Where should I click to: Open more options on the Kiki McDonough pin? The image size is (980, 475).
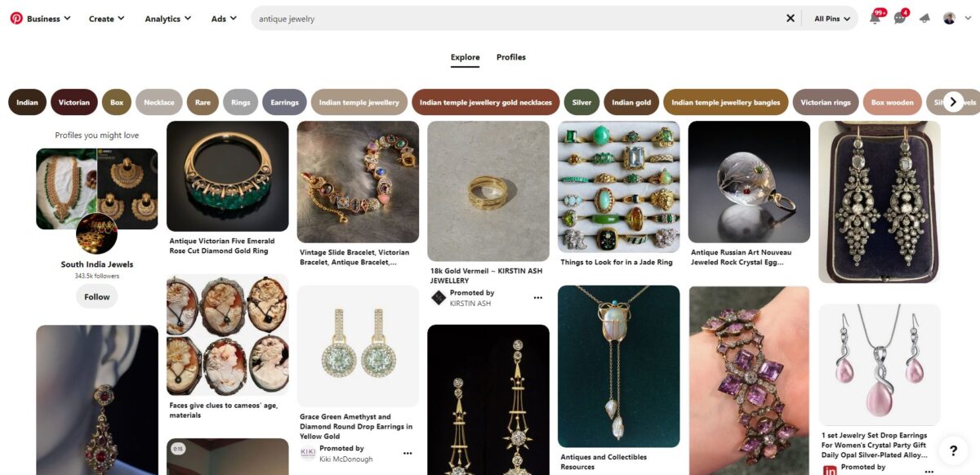point(408,453)
